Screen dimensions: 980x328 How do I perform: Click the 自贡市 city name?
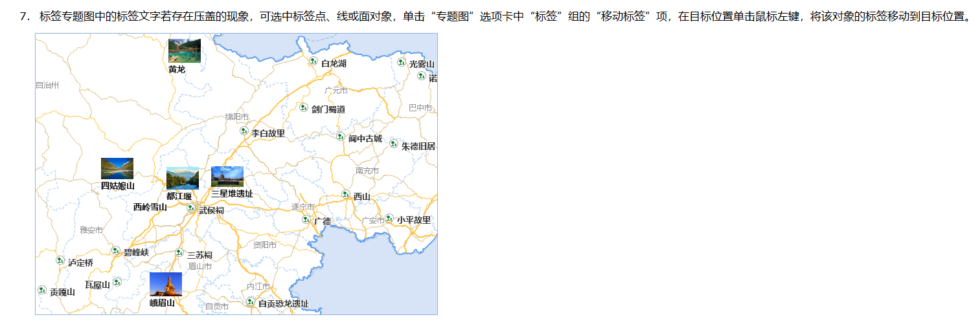217,307
